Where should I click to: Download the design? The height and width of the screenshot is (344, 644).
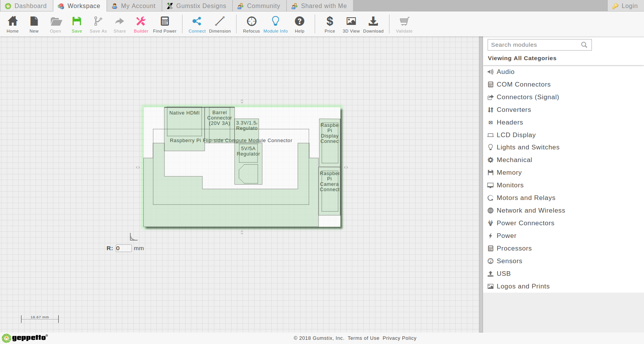click(x=373, y=25)
